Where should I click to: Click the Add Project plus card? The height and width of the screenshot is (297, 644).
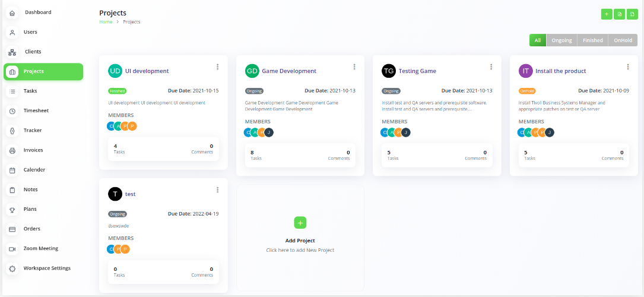[300, 223]
